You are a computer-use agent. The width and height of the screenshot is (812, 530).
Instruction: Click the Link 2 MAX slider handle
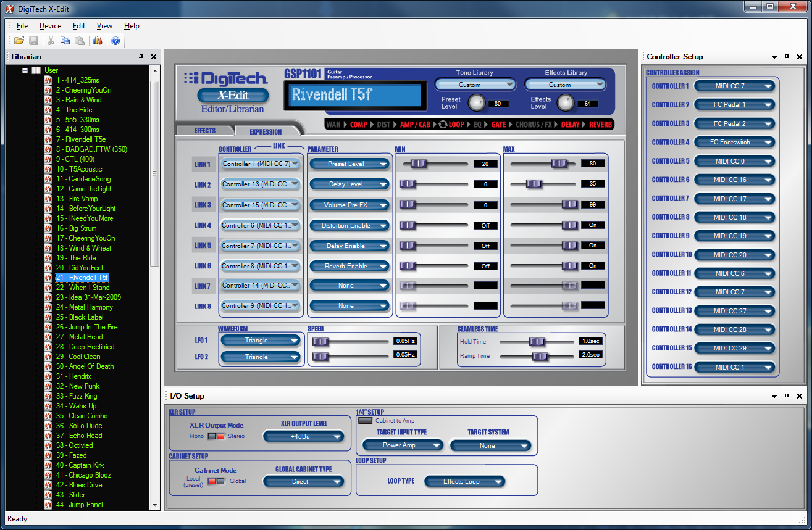[534, 184]
